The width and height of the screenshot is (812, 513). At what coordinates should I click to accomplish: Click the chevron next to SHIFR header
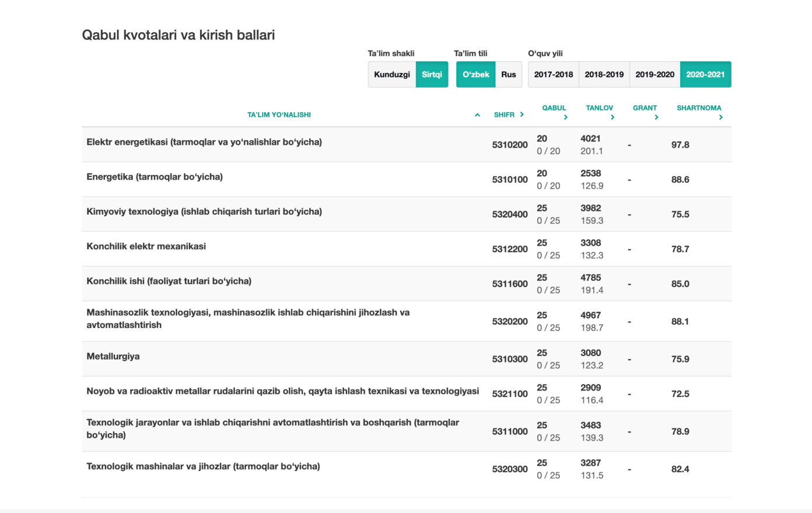pos(521,114)
